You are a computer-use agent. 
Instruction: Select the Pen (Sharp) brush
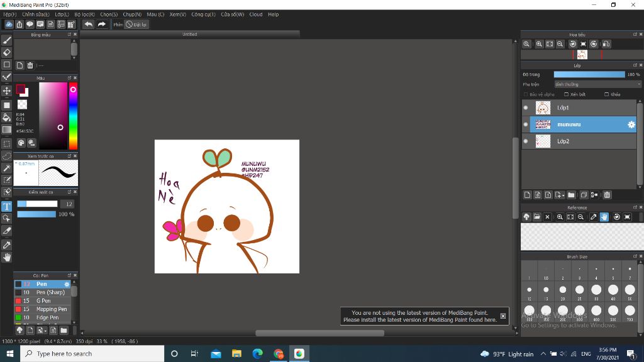click(43, 292)
